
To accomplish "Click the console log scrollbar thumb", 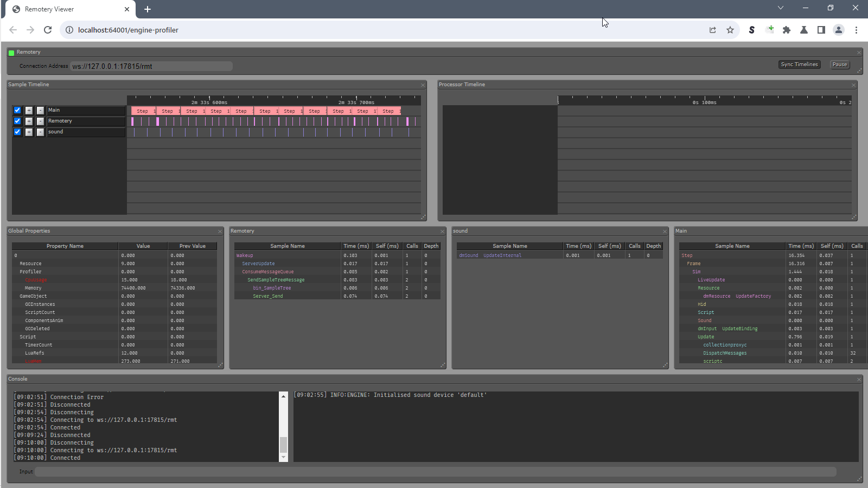I will 283,445.
